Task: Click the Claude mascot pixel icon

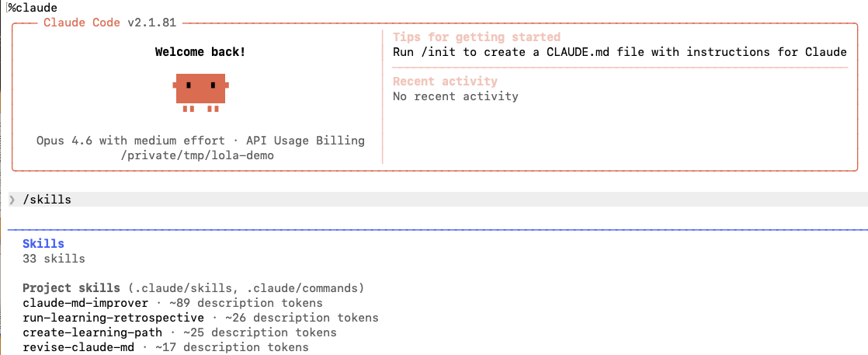Action: click(x=200, y=90)
